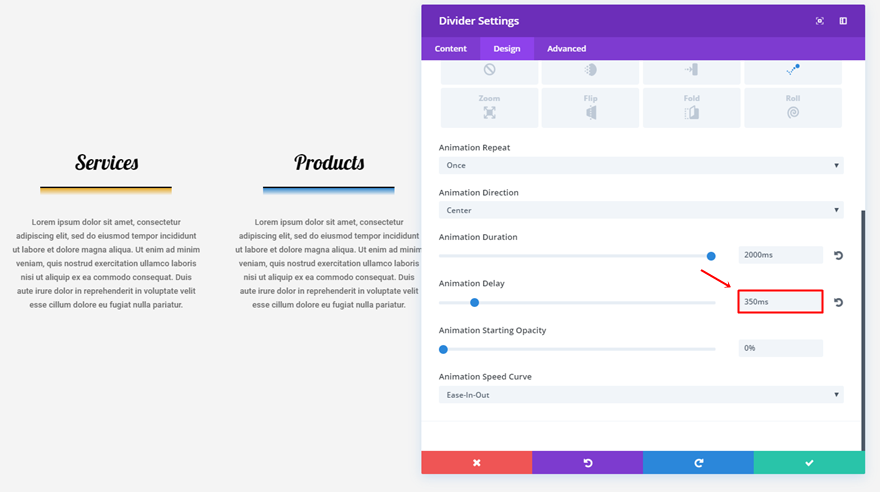880x492 pixels.
Task: Select the Roll animation style
Action: (792, 107)
